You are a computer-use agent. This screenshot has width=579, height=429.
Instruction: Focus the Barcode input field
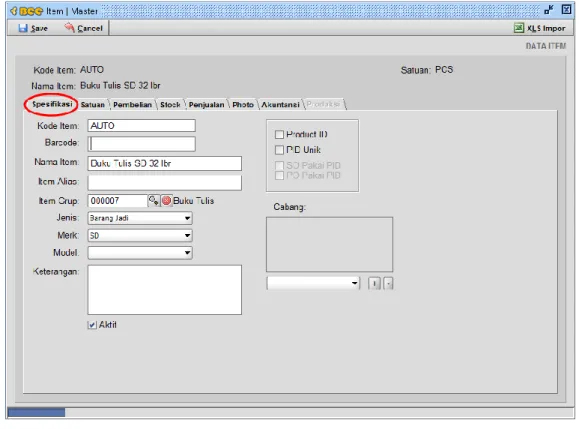pyautogui.click(x=141, y=144)
